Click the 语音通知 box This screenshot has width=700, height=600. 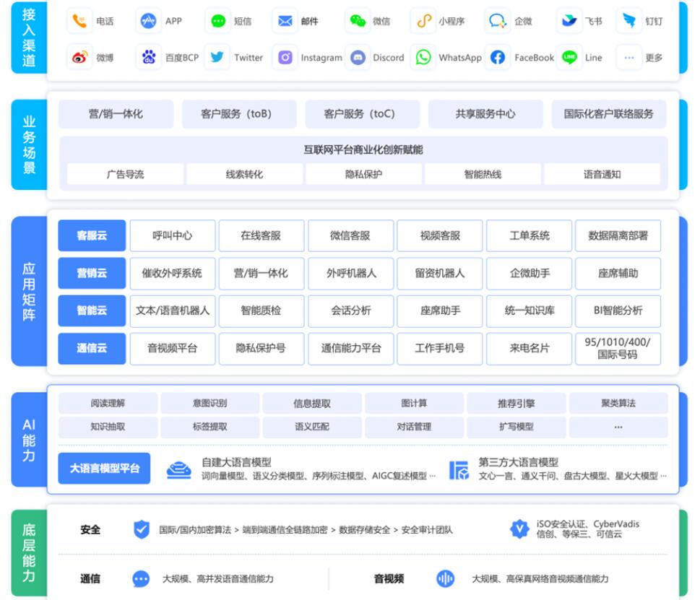602,174
